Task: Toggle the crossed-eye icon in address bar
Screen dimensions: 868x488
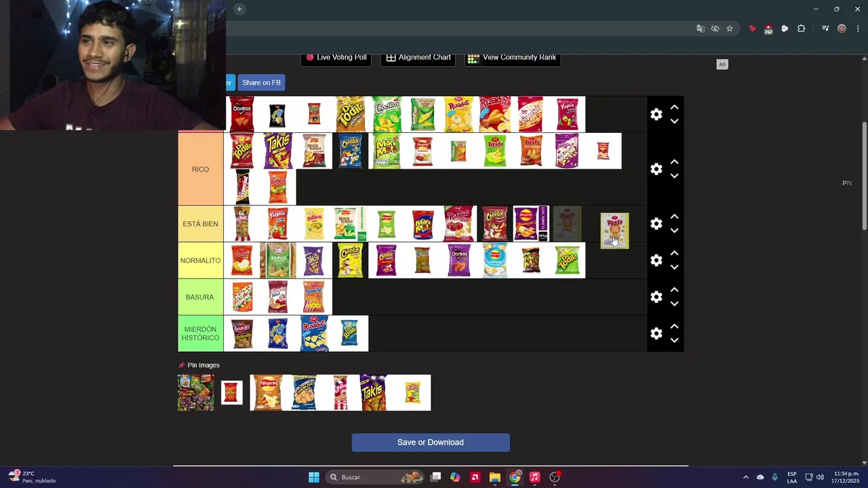Action: [x=715, y=28]
